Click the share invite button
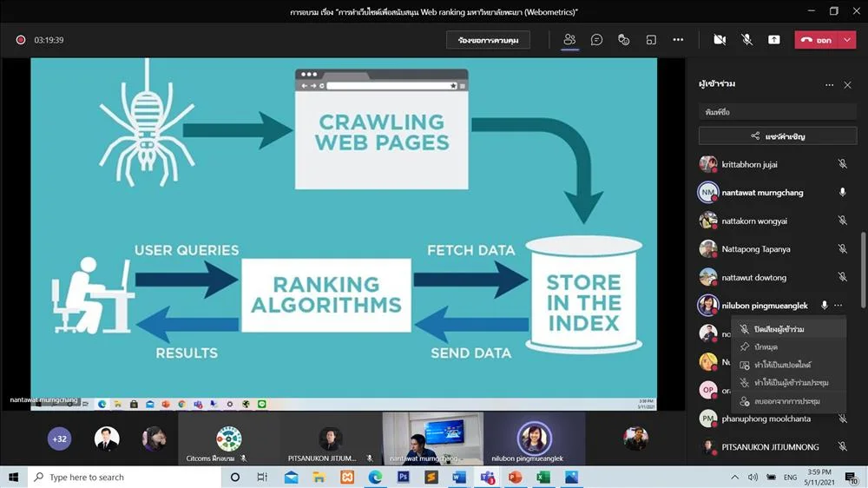Viewport: 868px width, 488px height. pyautogui.click(x=778, y=135)
